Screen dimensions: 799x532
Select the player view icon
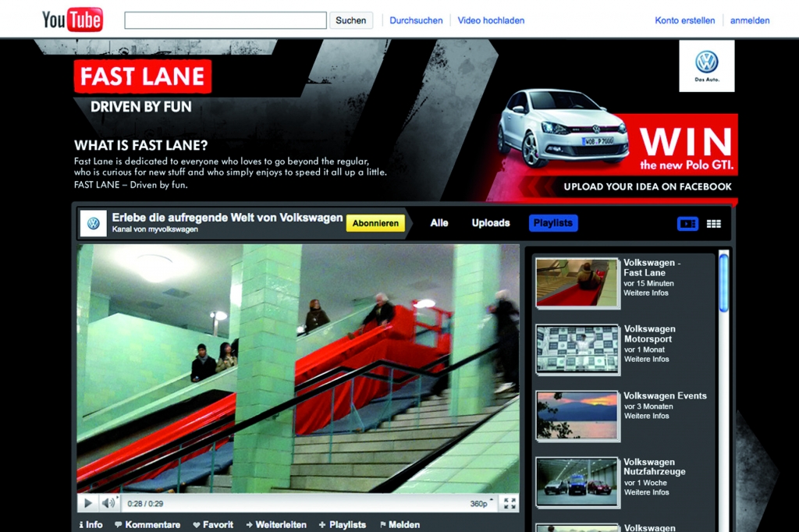(687, 224)
